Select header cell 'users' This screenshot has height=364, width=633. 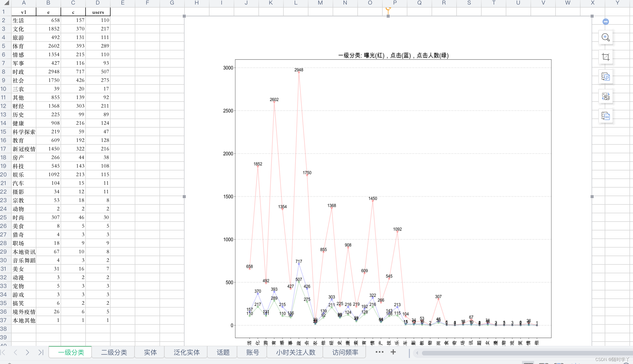click(98, 12)
